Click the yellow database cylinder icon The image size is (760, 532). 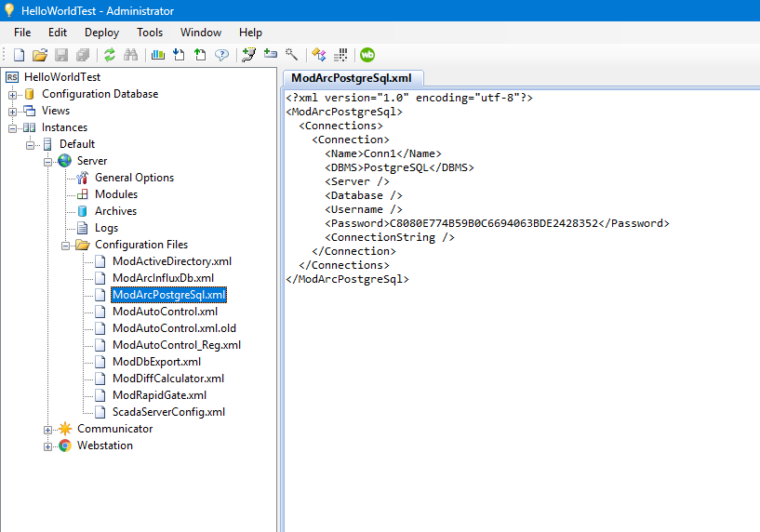point(30,94)
